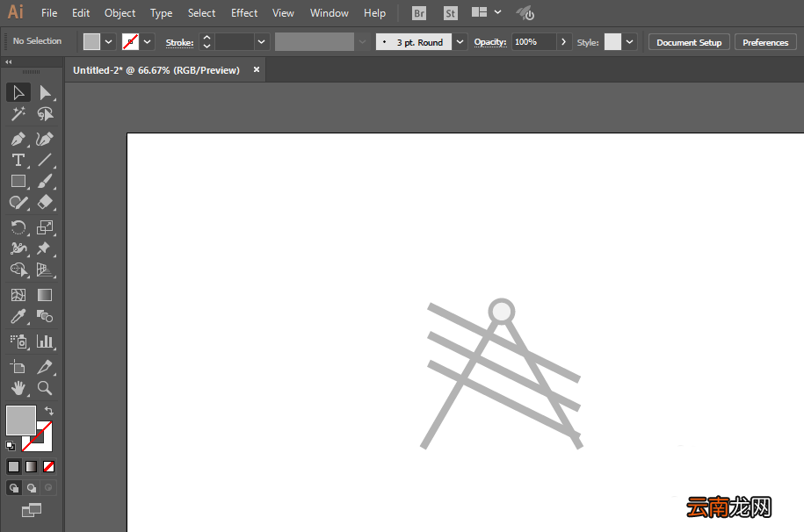Screen dimensions: 804x532
Task: Select the Column Graph tool
Action: [45, 341]
